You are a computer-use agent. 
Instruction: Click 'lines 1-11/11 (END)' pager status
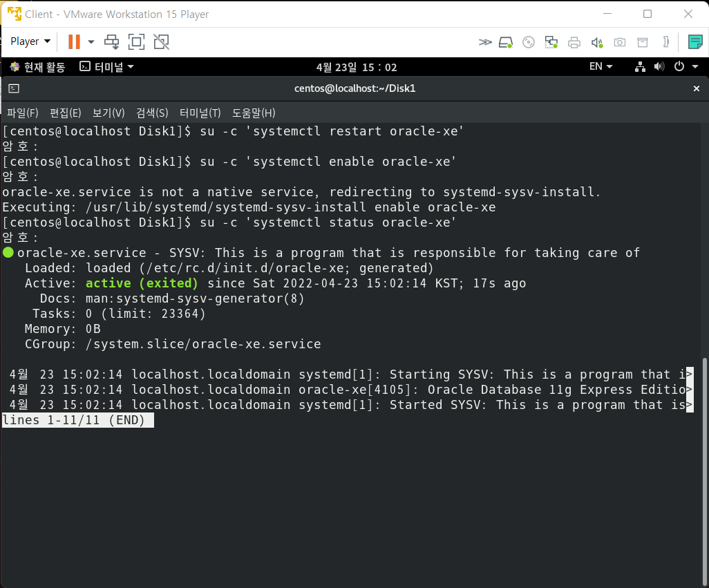click(78, 420)
